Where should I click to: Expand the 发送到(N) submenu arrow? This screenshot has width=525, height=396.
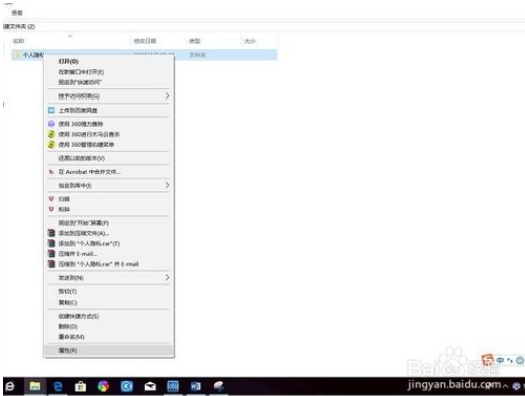tap(167, 278)
